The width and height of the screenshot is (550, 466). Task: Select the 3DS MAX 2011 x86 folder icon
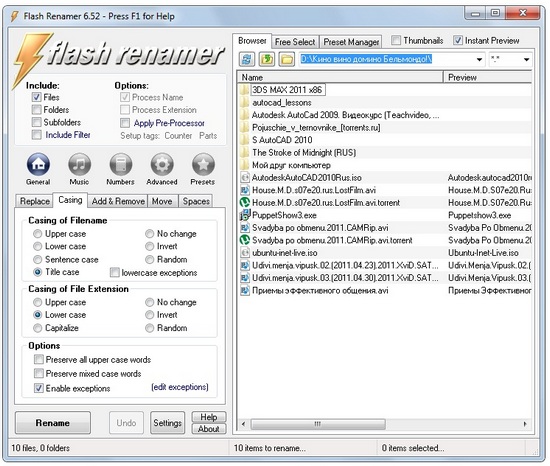pyautogui.click(x=244, y=90)
